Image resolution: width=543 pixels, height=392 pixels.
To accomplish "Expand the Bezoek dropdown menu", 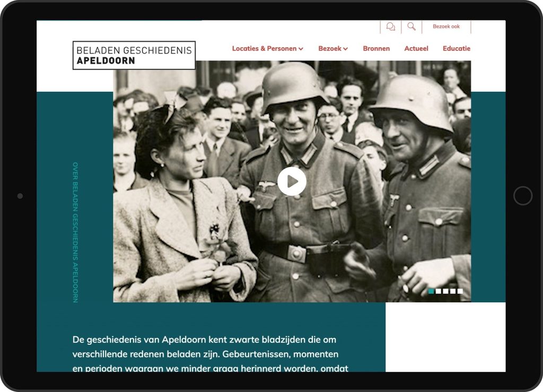I will click(x=333, y=49).
